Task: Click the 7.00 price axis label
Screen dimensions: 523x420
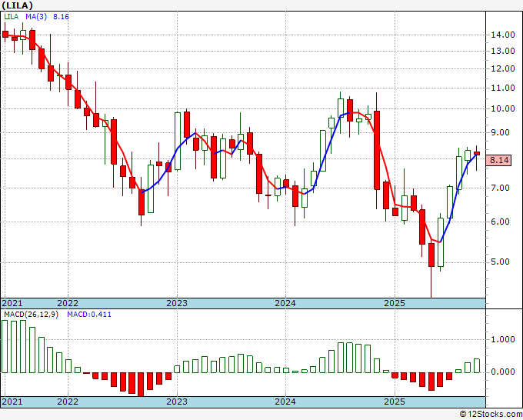Action: (x=500, y=188)
